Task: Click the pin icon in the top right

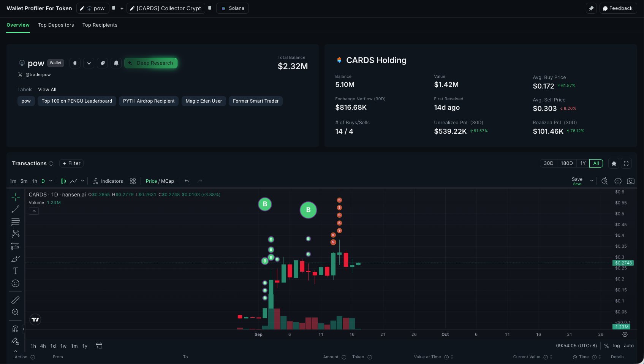Action: pos(591,8)
